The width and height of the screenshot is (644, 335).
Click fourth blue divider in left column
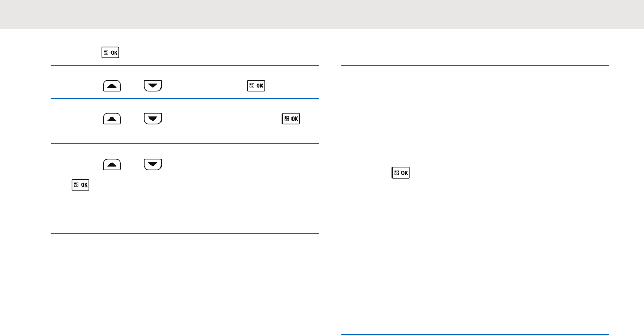(185, 233)
